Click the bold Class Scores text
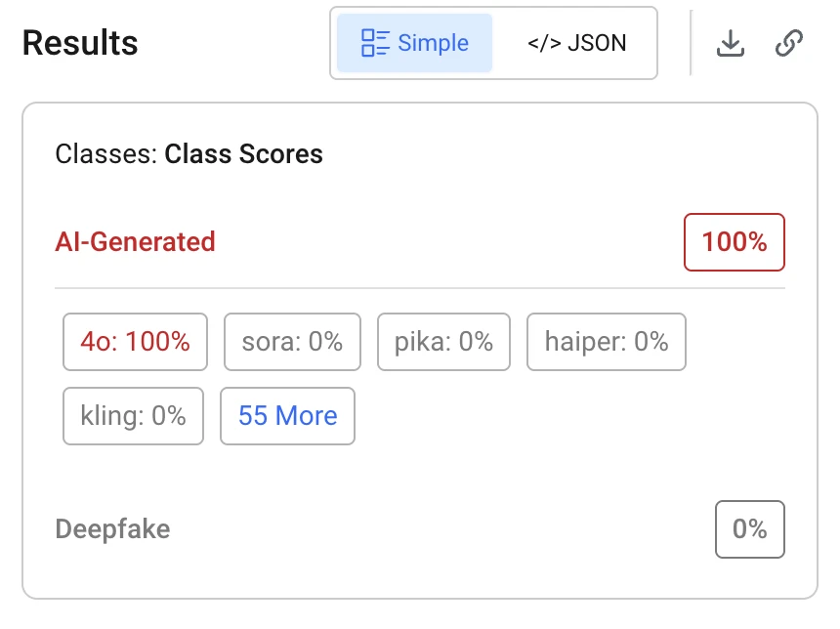 pos(243,154)
